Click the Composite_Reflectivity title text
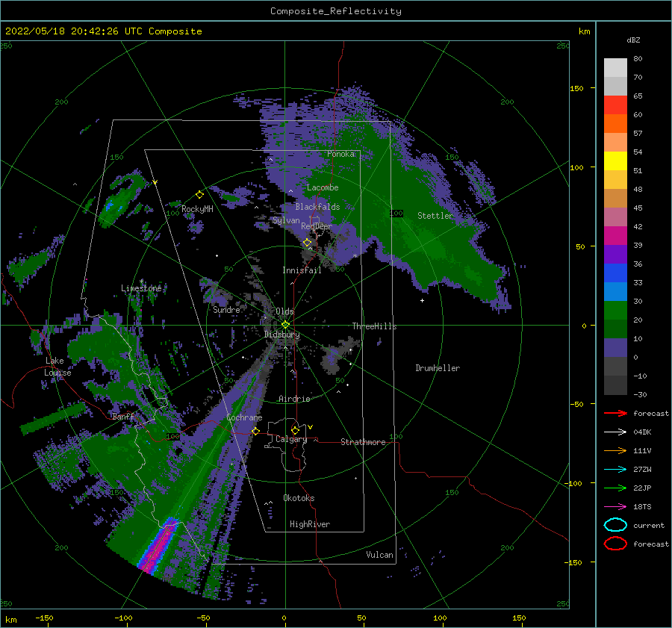Viewport: 672px width, 628px height. pyautogui.click(x=336, y=11)
